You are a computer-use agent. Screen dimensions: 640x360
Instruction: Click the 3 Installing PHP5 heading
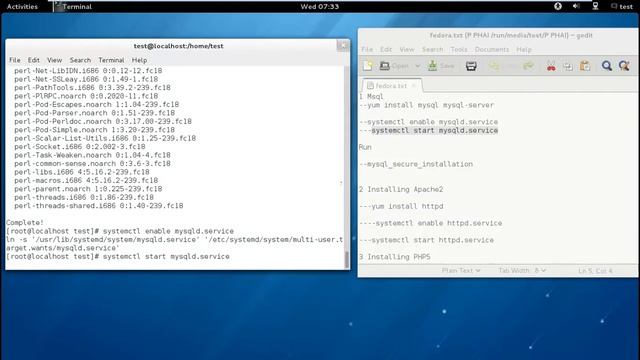(x=395, y=257)
